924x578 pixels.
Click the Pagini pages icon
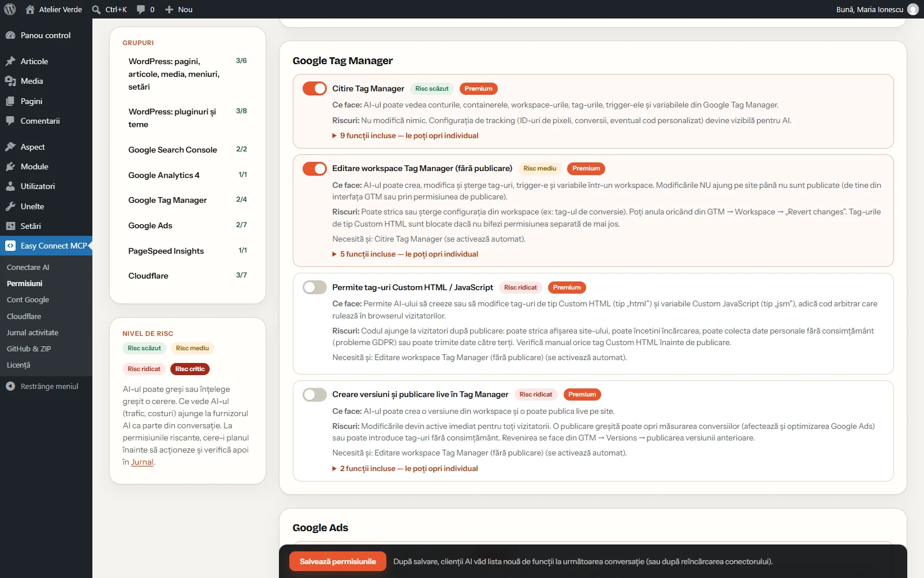coord(10,101)
